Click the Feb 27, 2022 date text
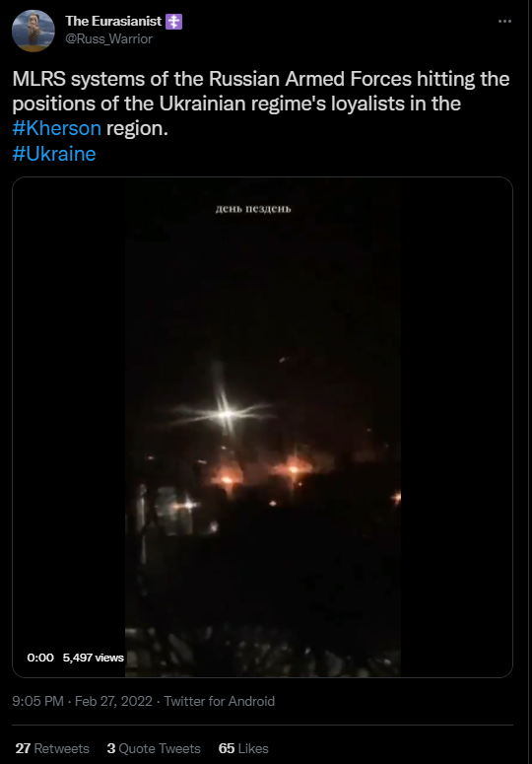 pyautogui.click(x=113, y=701)
